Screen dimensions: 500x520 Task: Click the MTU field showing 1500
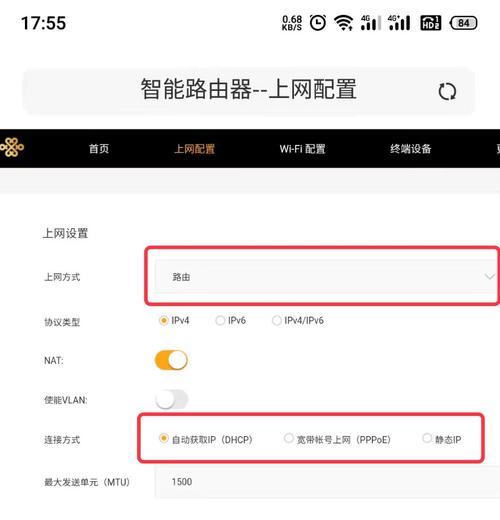[327, 482]
